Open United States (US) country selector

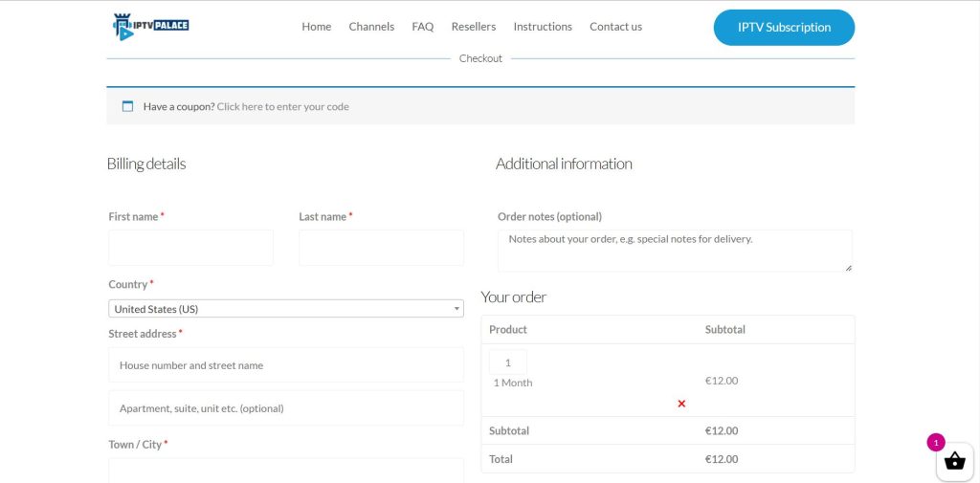tap(285, 309)
